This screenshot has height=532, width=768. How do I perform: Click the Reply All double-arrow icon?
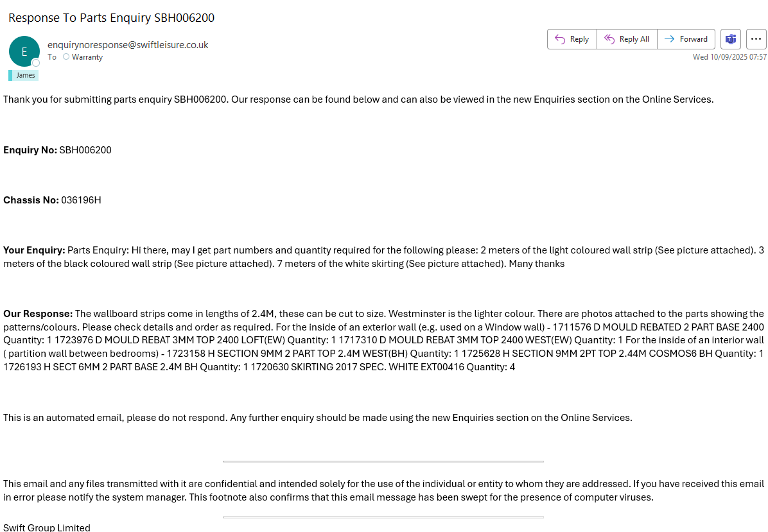(609, 39)
